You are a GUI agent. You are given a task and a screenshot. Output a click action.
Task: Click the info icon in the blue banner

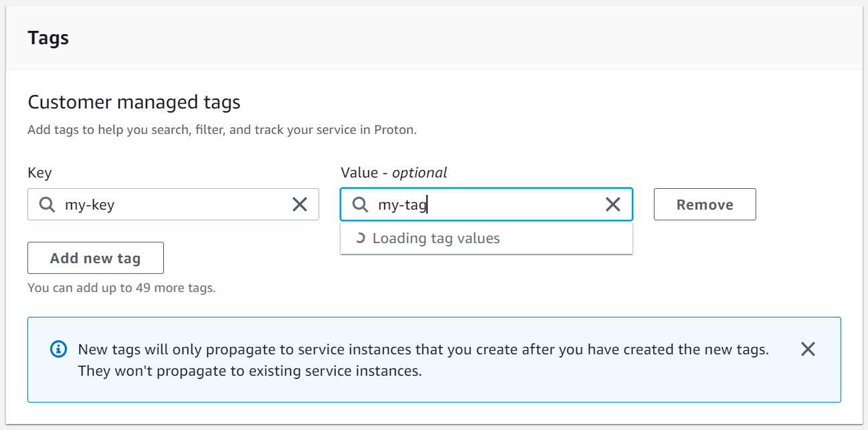click(x=58, y=349)
